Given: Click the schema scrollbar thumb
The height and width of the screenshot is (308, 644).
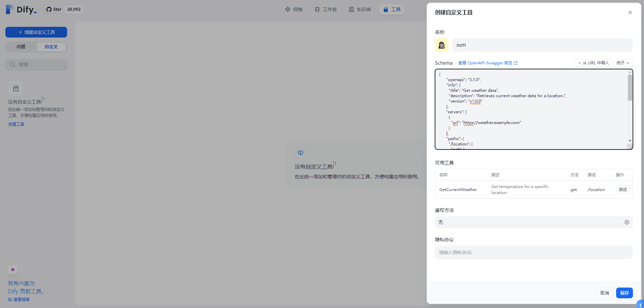Looking at the screenshot, I should (x=630, y=87).
